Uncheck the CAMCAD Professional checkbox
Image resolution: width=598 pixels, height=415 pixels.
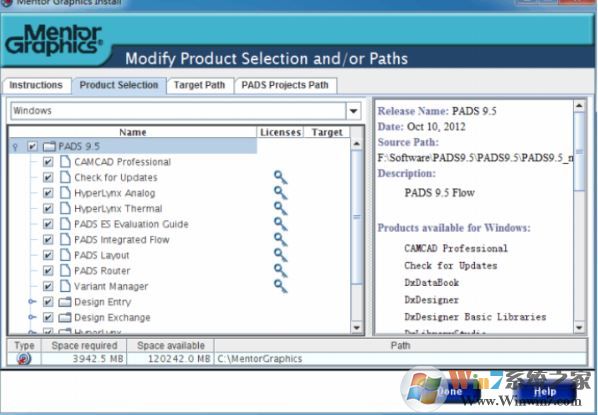coord(48,162)
